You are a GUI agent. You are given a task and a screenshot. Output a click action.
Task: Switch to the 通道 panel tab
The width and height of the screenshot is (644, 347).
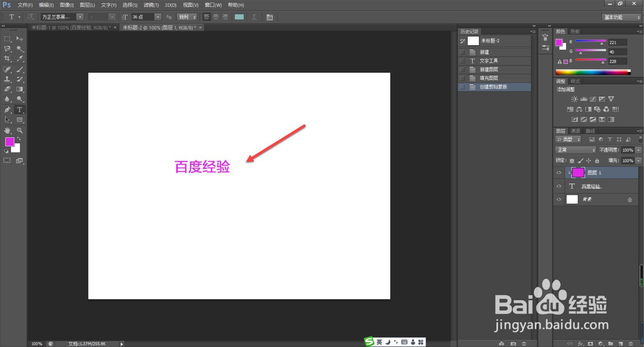tap(575, 131)
